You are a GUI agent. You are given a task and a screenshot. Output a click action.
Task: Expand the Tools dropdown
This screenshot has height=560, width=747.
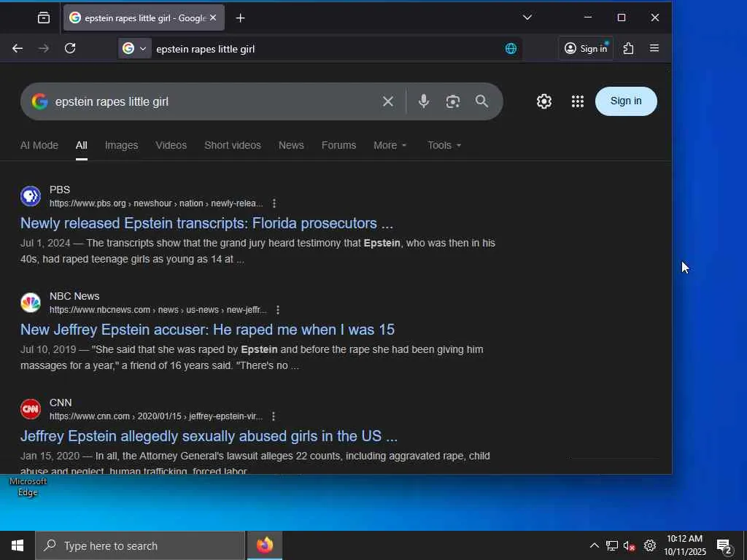444,145
